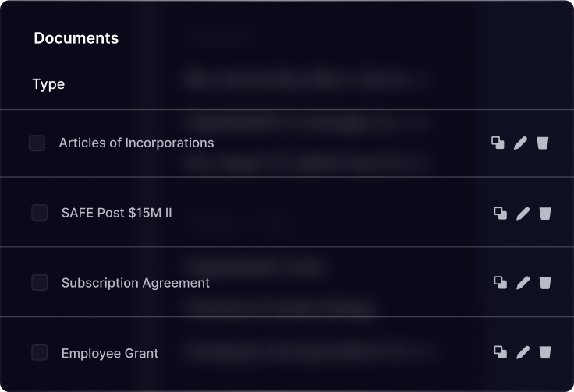Enable the Employee Grant checkbox
Image resolution: width=574 pixels, height=392 pixels.
pyautogui.click(x=40, y=352)
